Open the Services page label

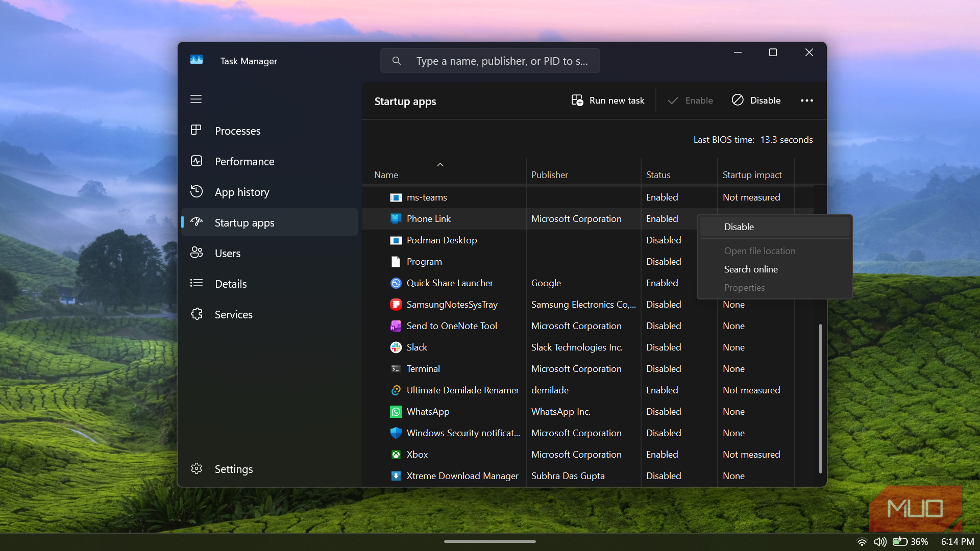tap(234, 314)
